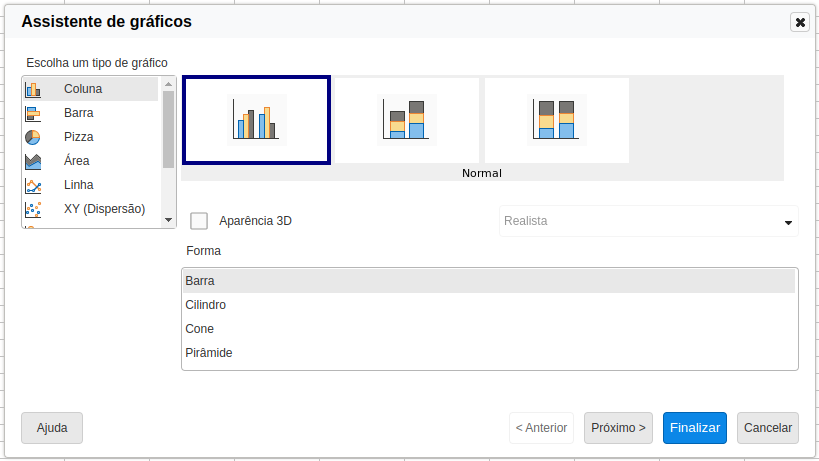Select the Normal column chart thumbnail
This screenshot has width=819, height=461.
[x=256, y=120]
